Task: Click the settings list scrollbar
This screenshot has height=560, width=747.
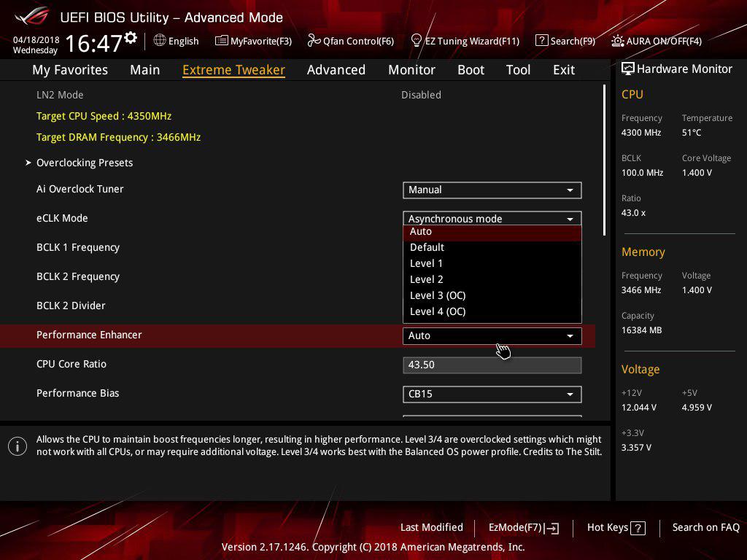Action: tap(604, 160)
